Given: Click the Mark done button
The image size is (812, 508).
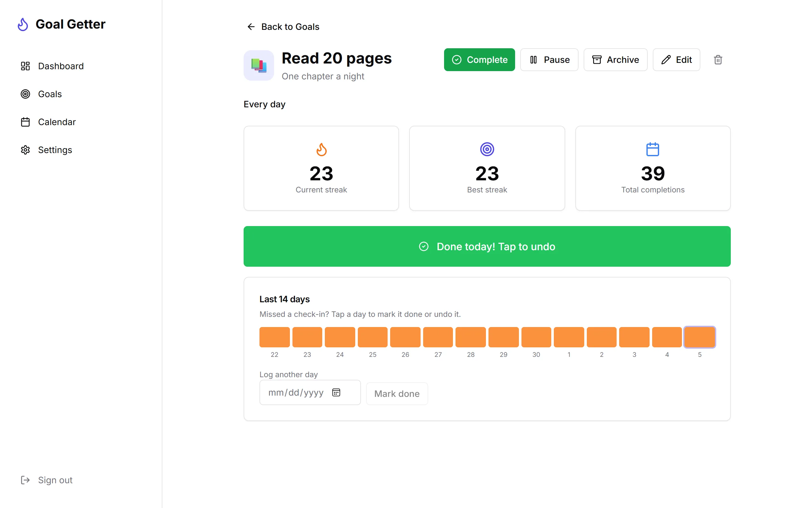Looking at the screenshot, I should point(397,393).
